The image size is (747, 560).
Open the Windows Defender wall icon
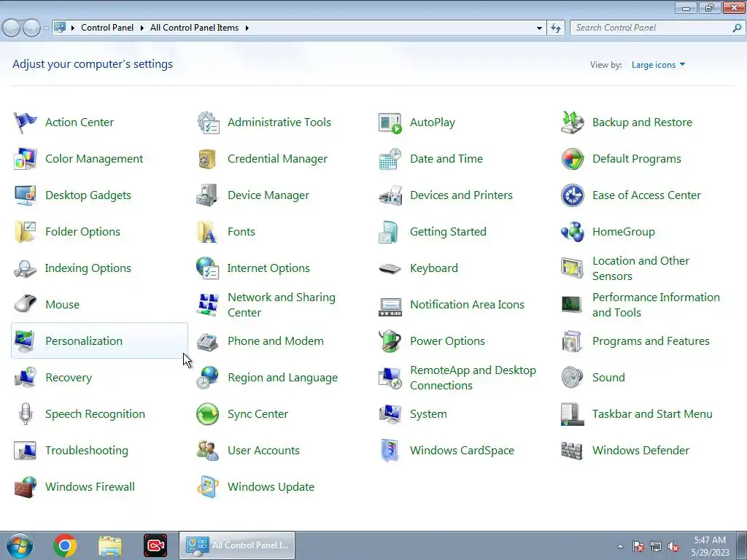[x=573, y=451]
